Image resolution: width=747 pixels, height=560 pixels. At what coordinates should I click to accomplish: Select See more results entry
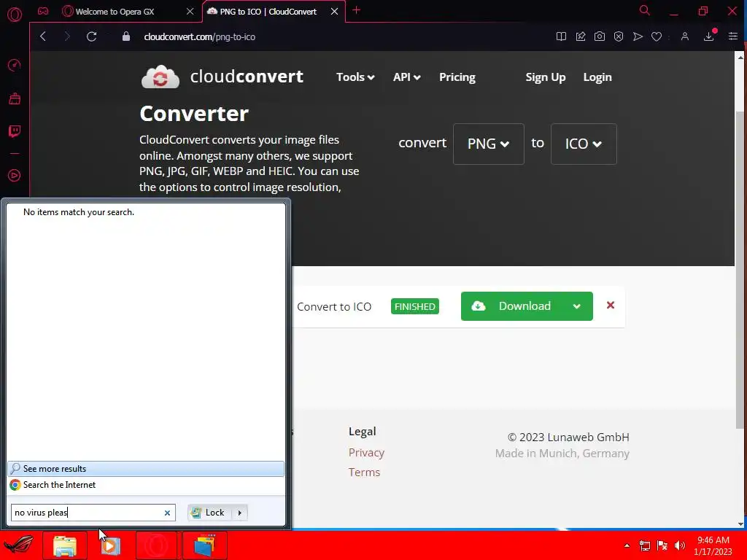pyautogui.click(x=146, y=469)
